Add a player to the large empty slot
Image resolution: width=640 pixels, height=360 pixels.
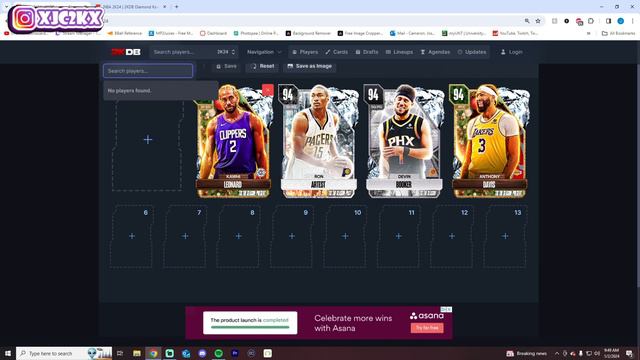pos(147,140)
